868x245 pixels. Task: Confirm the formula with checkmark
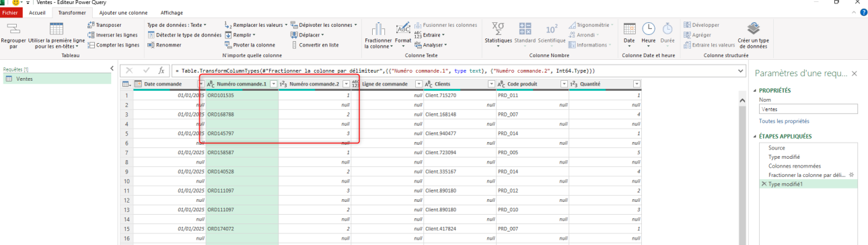[145, 70]
